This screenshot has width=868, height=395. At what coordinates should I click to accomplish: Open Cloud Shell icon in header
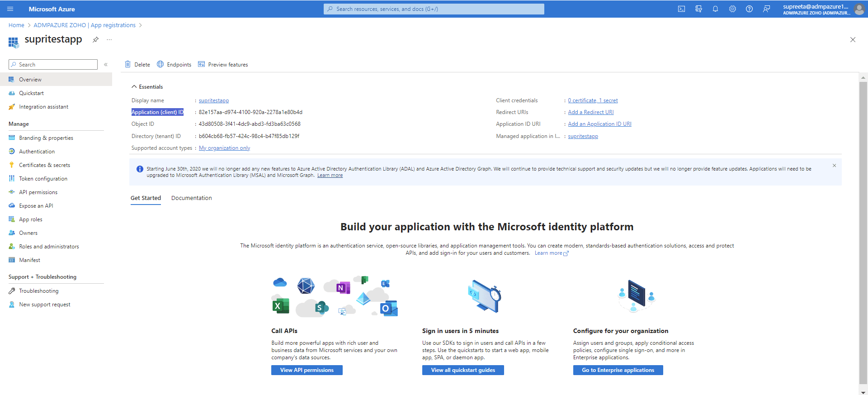click(x=681, y=9)
